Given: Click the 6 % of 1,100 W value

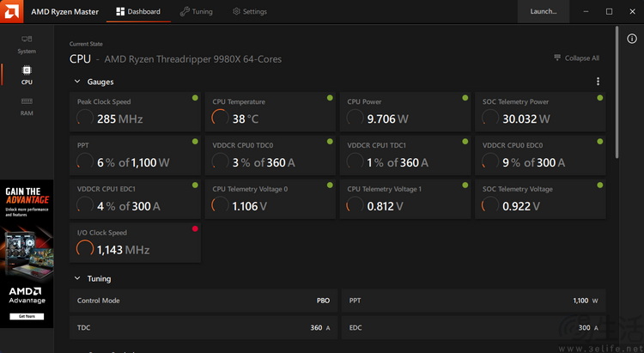Looking at the screenshot, I should (133, 162).
